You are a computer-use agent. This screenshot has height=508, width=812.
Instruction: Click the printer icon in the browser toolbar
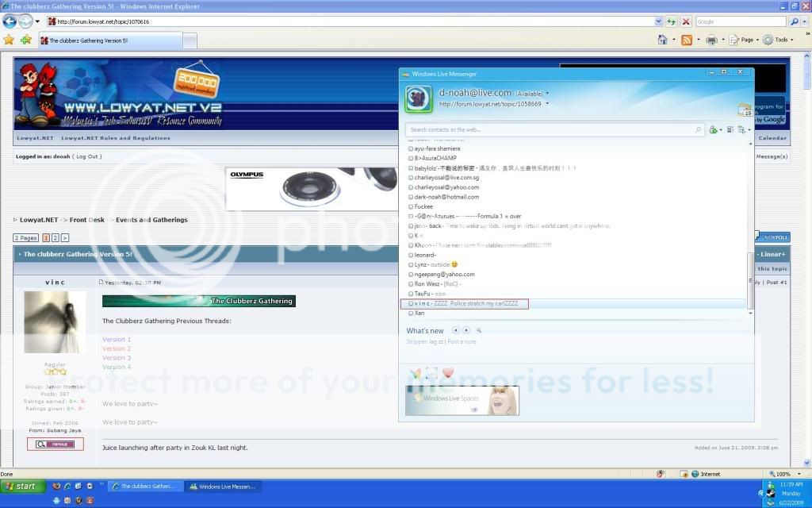(712, 40)
